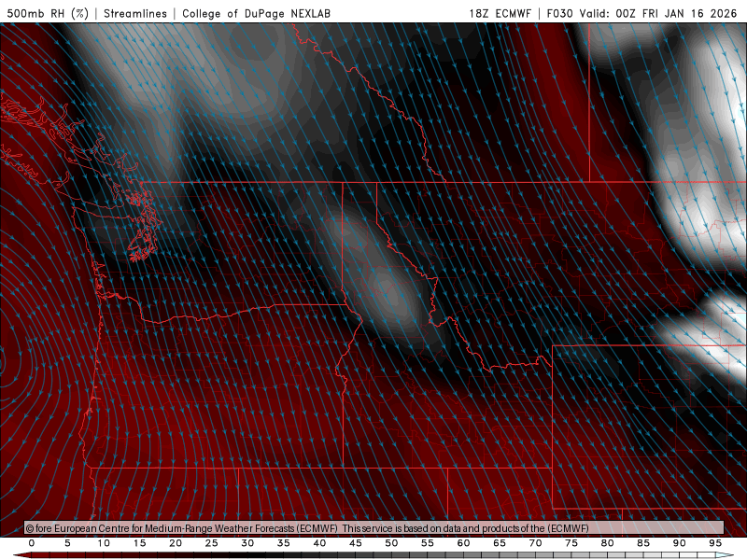The width and height of the screenshot is (747, 560).
Task: Select the "40" color scale label
Action: [x=319, y=543]
